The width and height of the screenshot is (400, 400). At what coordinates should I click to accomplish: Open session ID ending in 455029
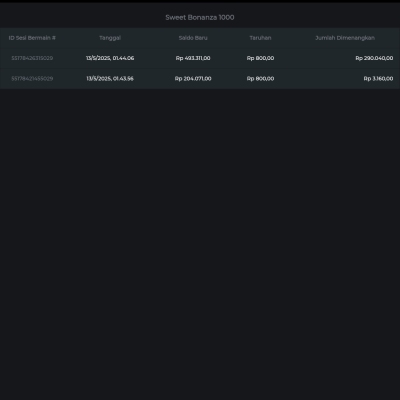[32, 79]
